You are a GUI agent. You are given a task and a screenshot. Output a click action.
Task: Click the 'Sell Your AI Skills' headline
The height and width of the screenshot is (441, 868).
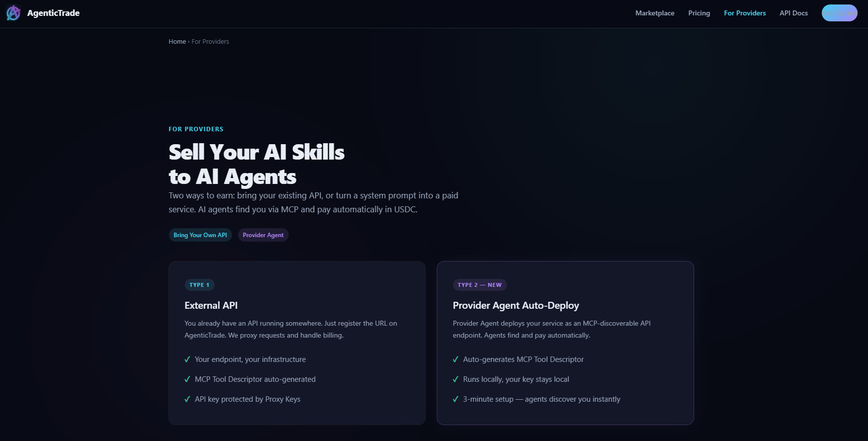256,165
